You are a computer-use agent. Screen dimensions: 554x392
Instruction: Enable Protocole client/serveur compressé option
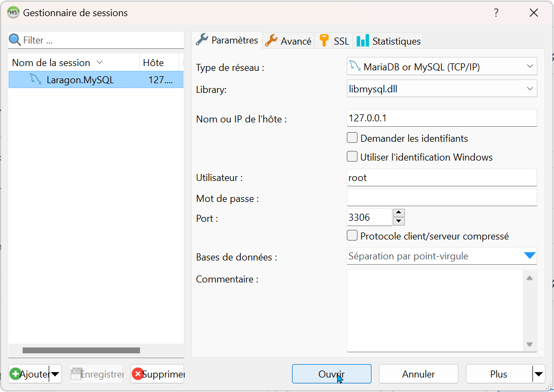click(x=352, y=236)
